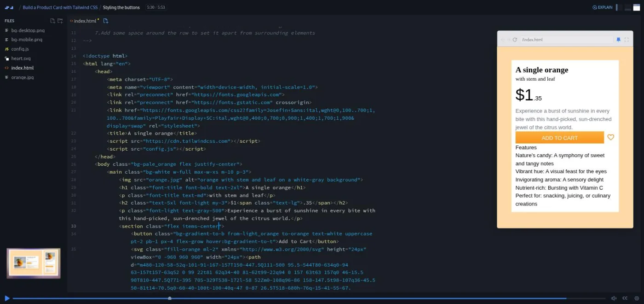Open config.js file
Viewport: 644px width, 304px height.
(x=20, y=49)
